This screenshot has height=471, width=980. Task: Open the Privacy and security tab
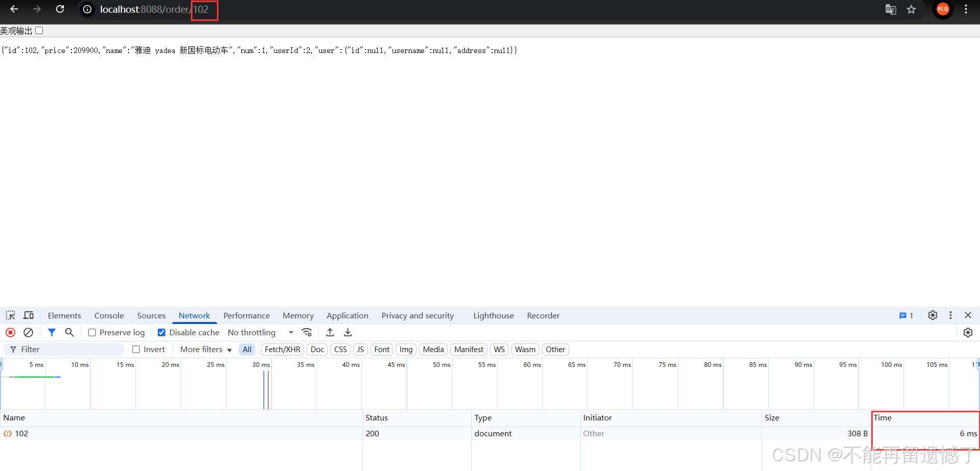pos(418,315)
